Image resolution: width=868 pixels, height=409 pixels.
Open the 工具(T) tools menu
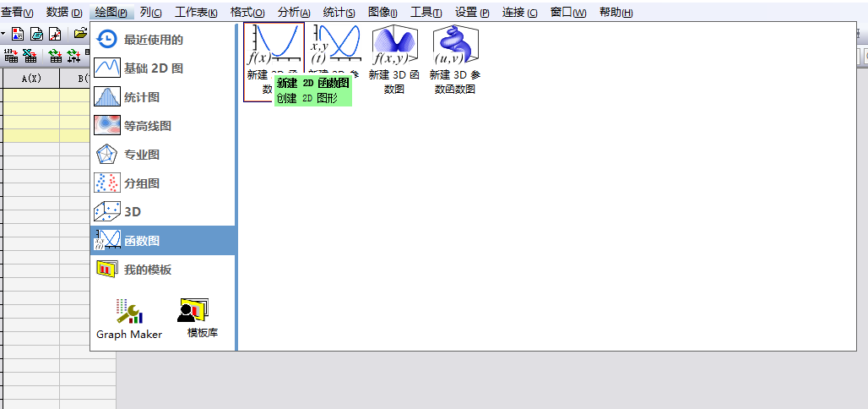426,12
